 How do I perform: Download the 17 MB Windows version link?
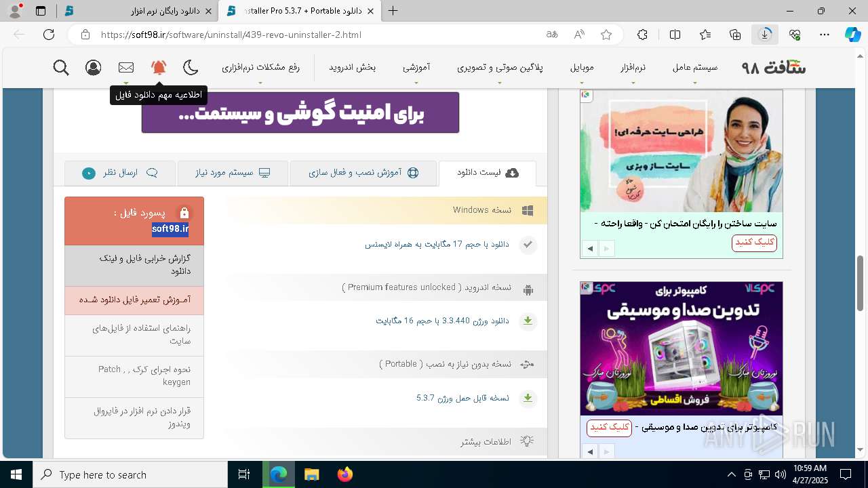point(437,244)
